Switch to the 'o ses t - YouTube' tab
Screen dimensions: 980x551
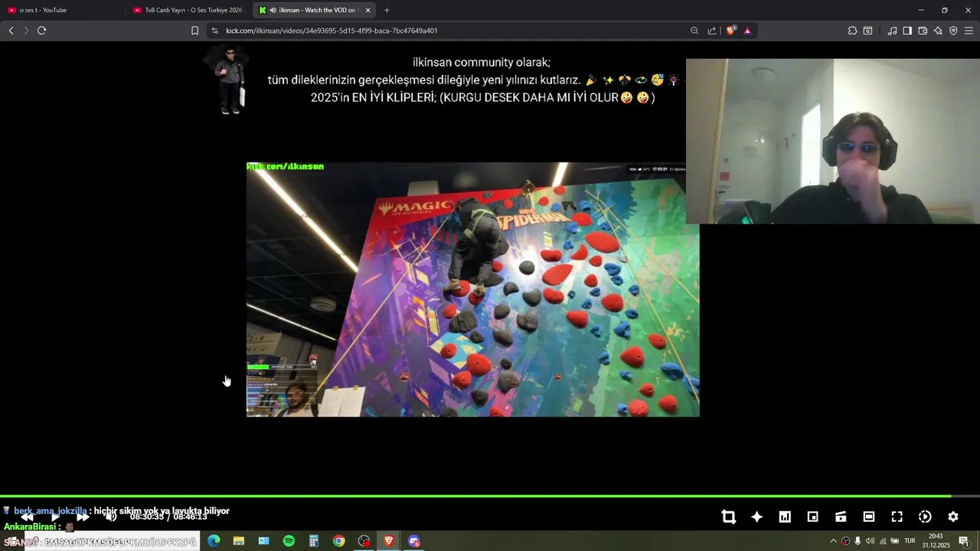coord(64,10)
